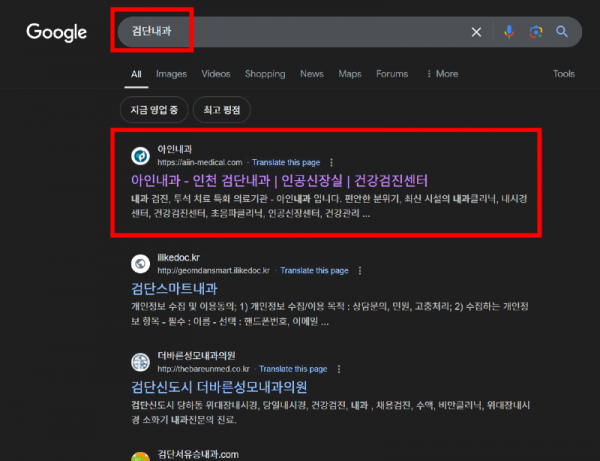The width and height of the screenshot is (600, 461).
Task: Switch to the Images tab
Action: (171, 74)
